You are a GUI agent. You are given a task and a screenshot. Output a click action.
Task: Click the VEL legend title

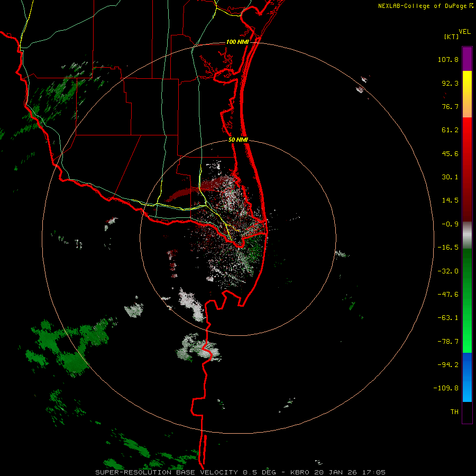[464, 32]
